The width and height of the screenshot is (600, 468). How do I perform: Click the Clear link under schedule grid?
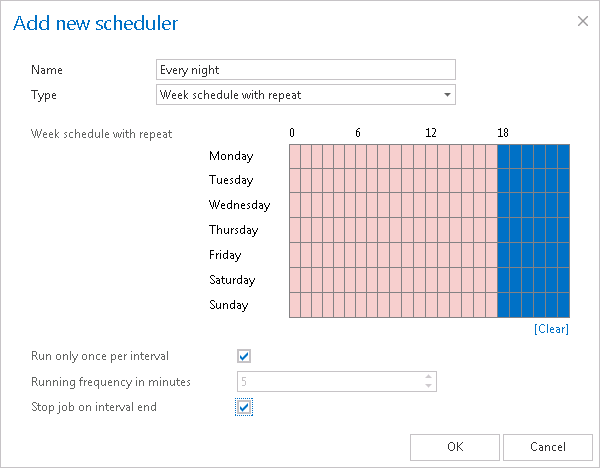coord(551,329)
